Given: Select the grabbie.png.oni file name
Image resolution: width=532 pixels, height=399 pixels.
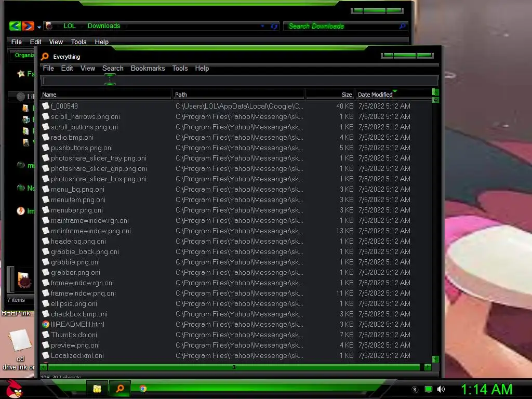Looking at the screenshot, I should [75, 262].
